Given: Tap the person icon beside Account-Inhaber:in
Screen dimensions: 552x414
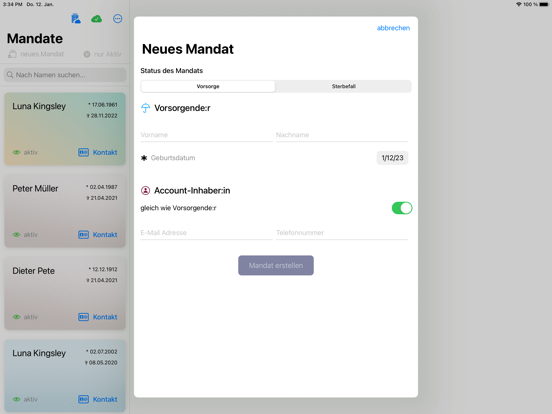Looking at the screenshot, I should (145, 190).
